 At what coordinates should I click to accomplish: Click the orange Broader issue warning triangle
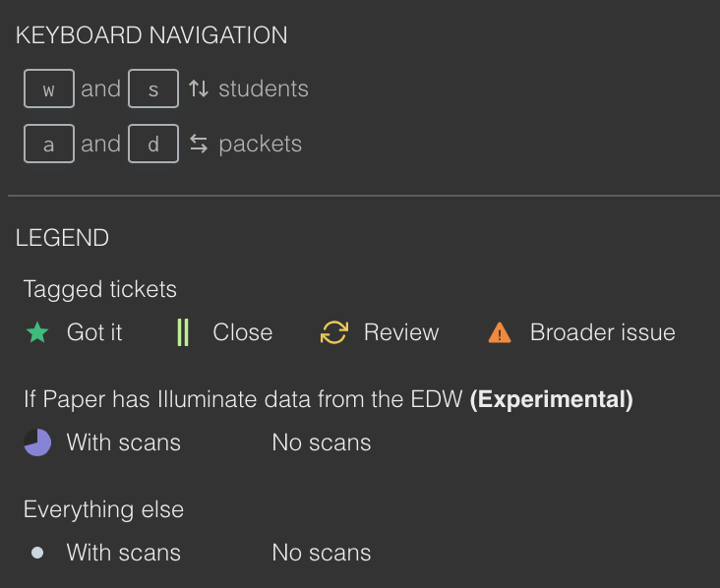tap(500, 332)
